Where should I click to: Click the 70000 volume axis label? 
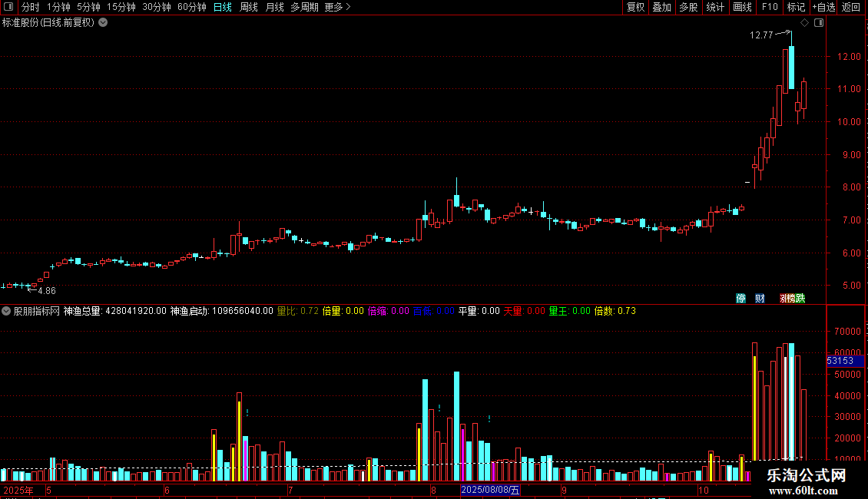(x=847, y=332)
